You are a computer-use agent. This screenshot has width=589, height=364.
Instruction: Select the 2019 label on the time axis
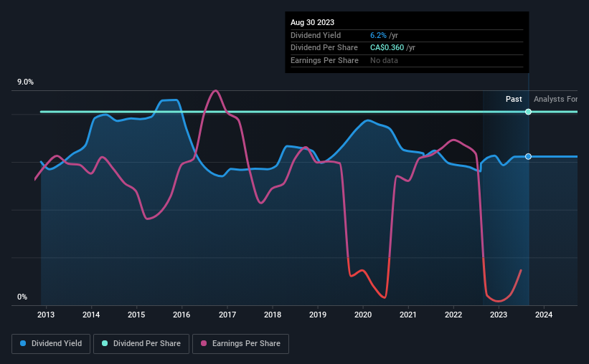[317, 315]
